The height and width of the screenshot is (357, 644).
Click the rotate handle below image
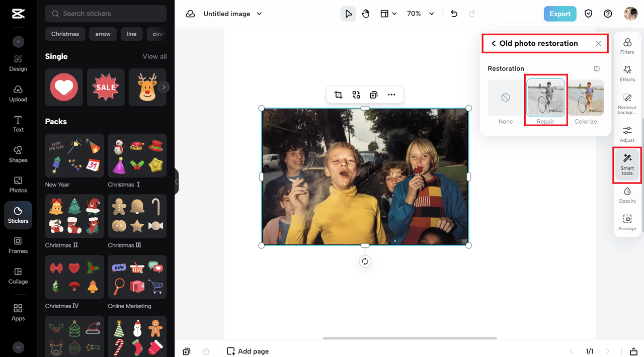(x=365, y=261)
